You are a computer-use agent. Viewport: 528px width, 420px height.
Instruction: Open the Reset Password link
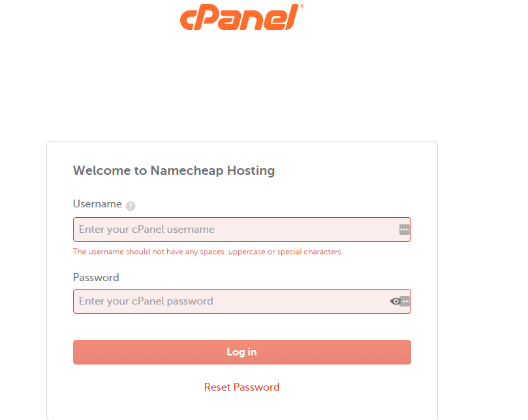click(241, 387)
